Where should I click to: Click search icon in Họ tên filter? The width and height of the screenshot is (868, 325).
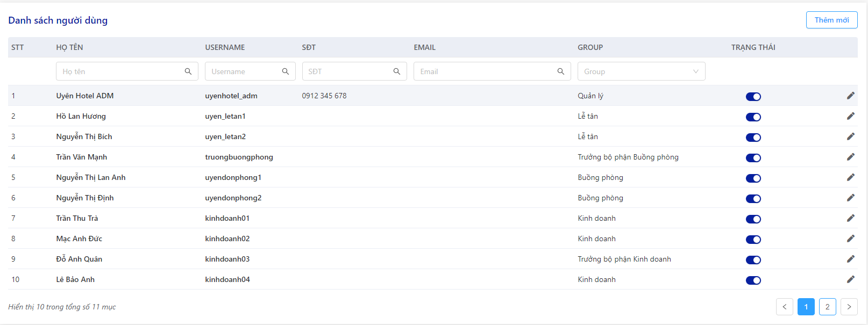pos(188,71)
